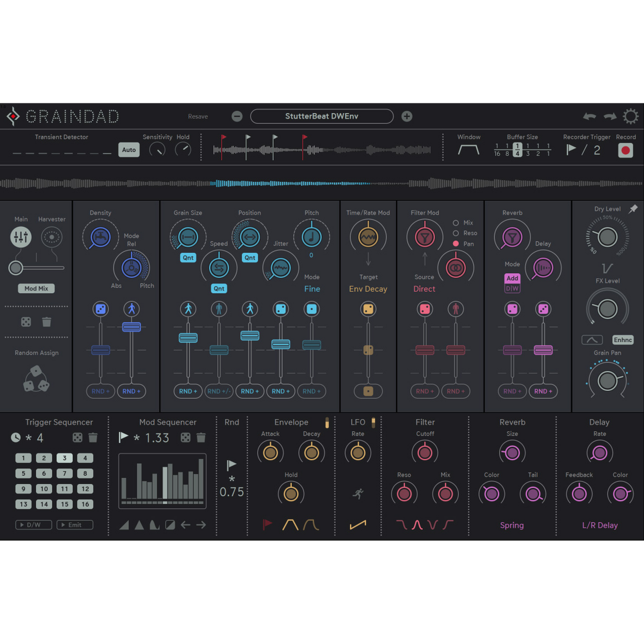Toggle the Enhnc button
This screenshot has width=644, height=644.
[623, 340]
